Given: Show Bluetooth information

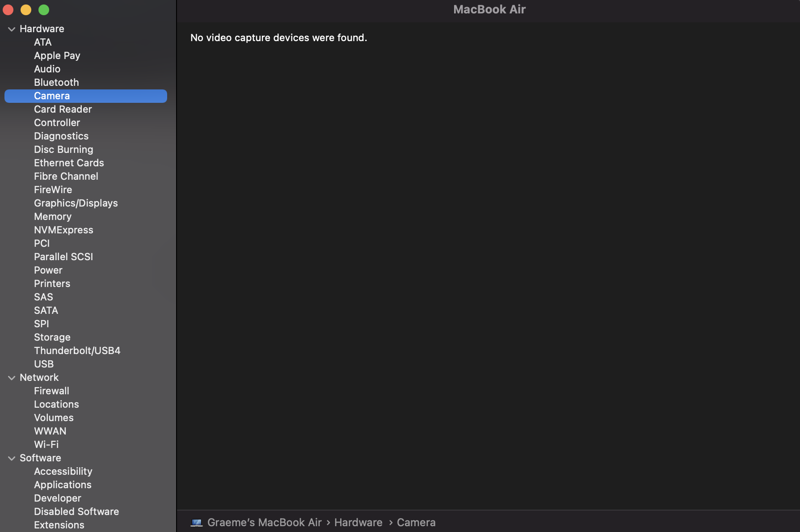Looking at the screenshot, I should (56, 82).
